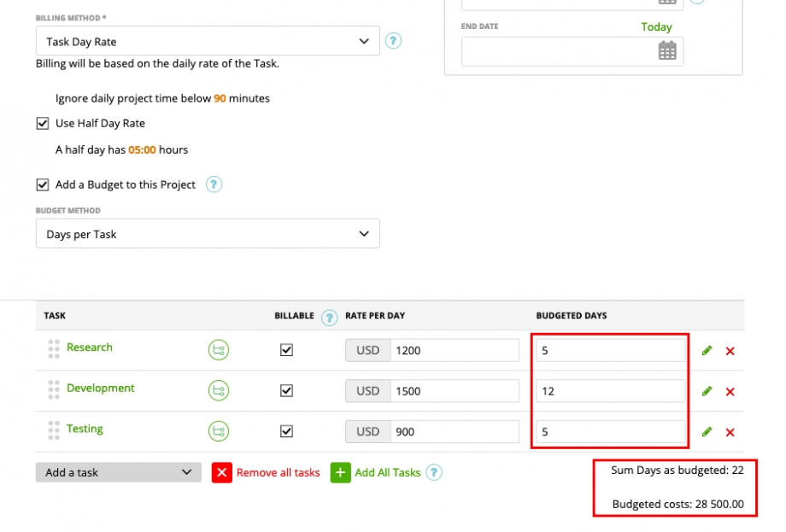Set the End Date using the Today link

[x=656, y=26]
